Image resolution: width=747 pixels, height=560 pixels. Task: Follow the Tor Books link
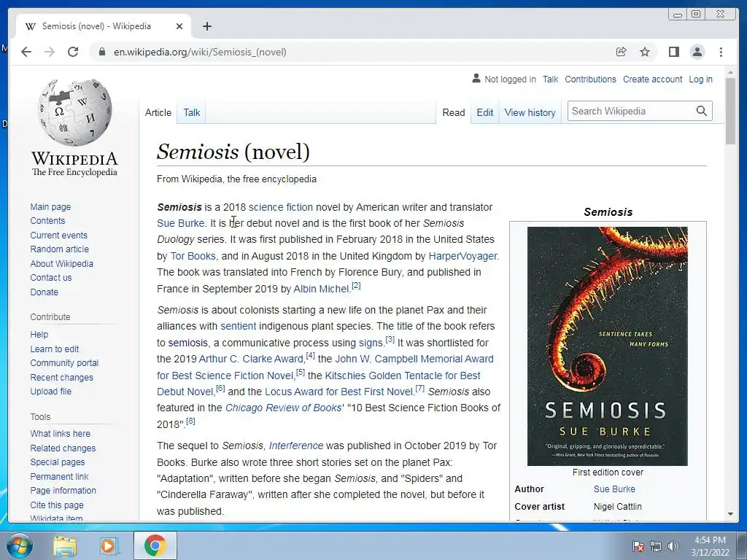(x=193, y=256)
